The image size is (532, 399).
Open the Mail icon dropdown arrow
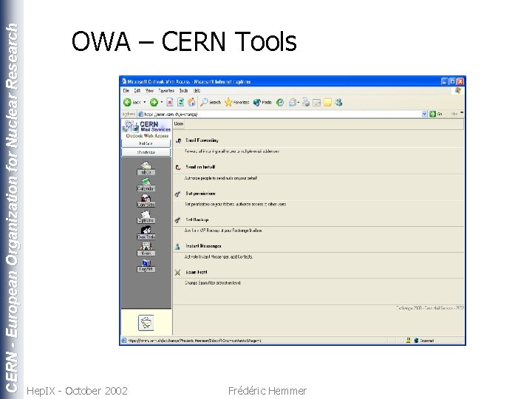(x=299, y=102)
